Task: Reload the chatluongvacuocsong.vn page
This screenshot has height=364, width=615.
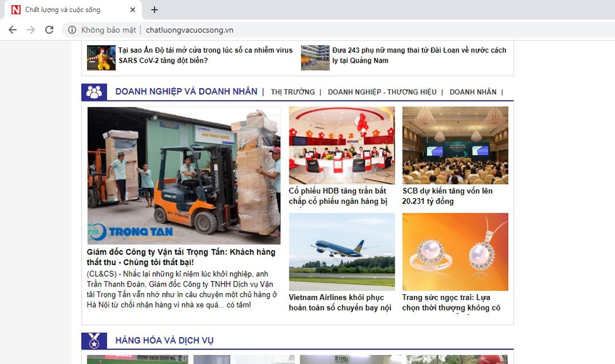Action: click(x=49, y=29)
